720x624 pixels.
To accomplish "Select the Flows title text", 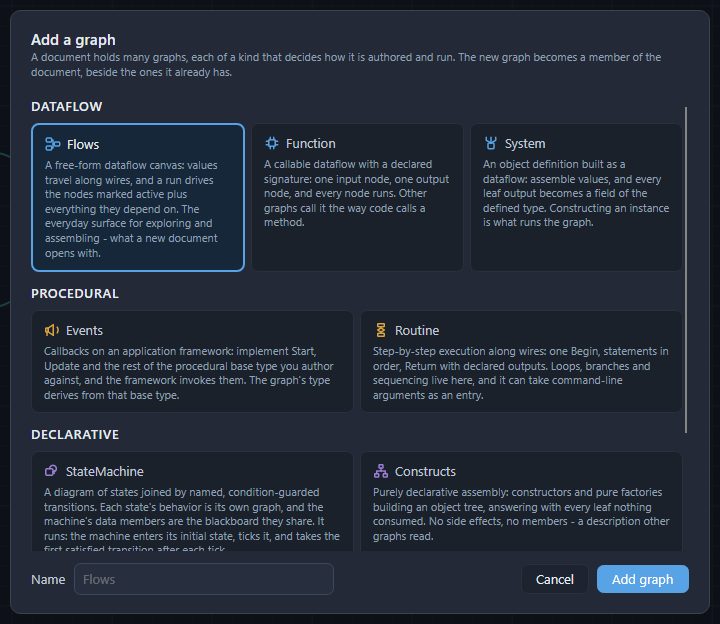I will point(83,145).
